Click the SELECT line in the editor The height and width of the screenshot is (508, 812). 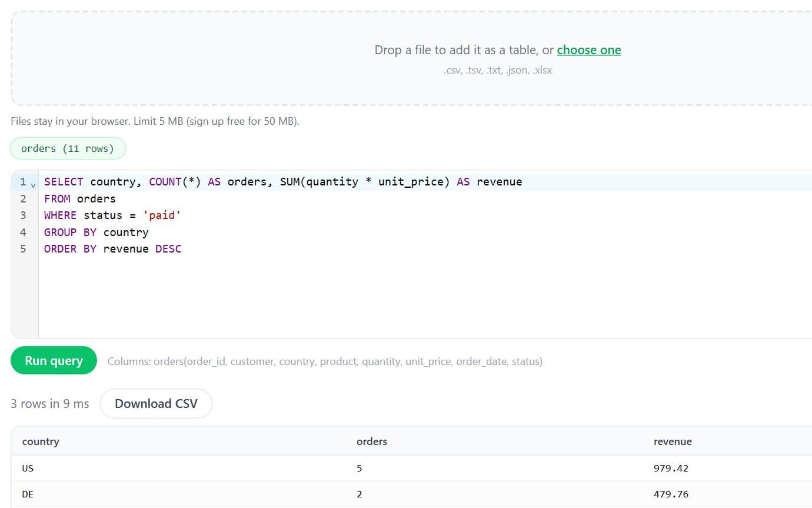pos(283,182)
